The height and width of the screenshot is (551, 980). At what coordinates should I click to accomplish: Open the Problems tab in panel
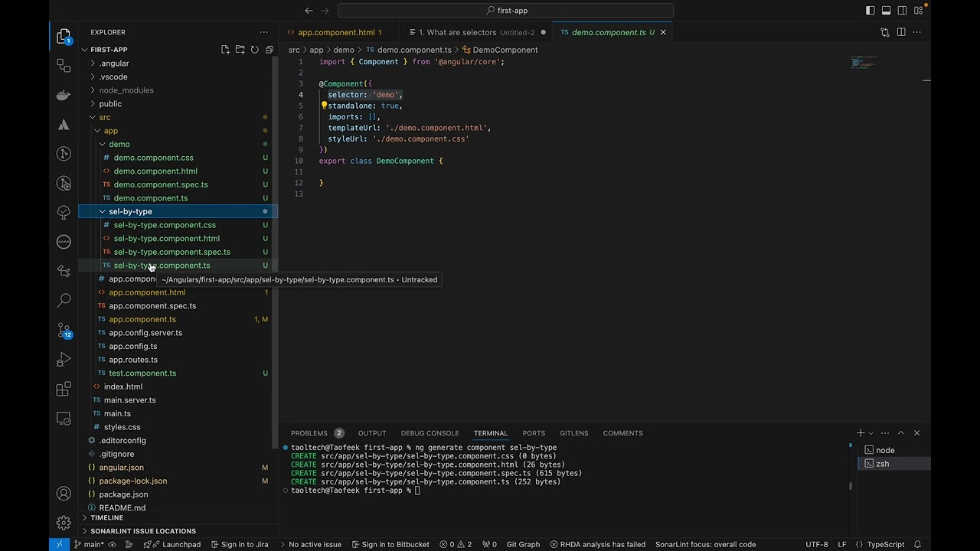coord(309,433)
